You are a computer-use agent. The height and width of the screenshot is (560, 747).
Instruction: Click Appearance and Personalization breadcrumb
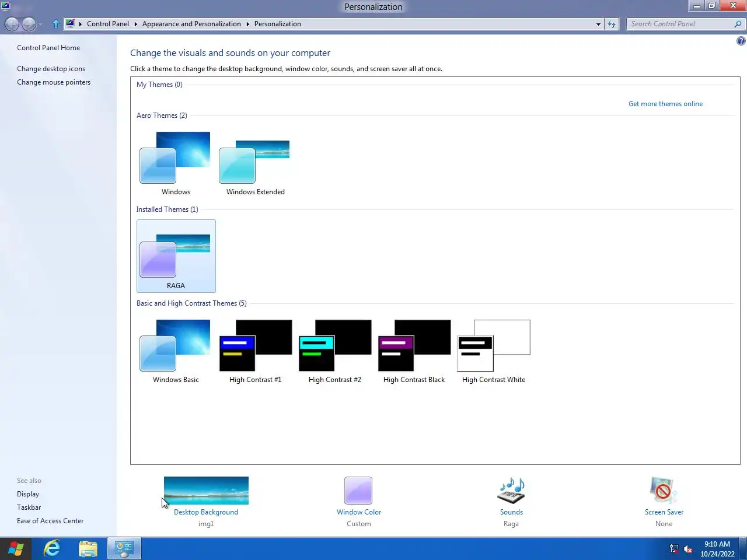tap(191, 24)
